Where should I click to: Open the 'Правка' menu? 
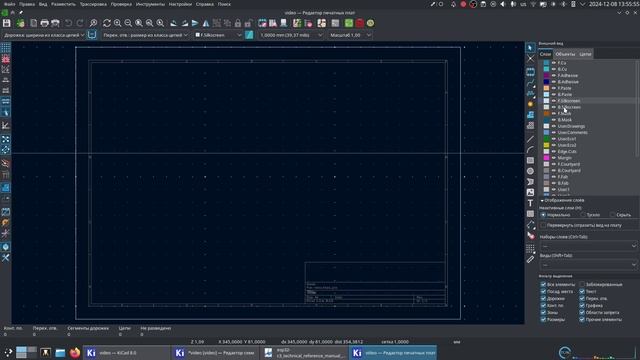point(27,4)
